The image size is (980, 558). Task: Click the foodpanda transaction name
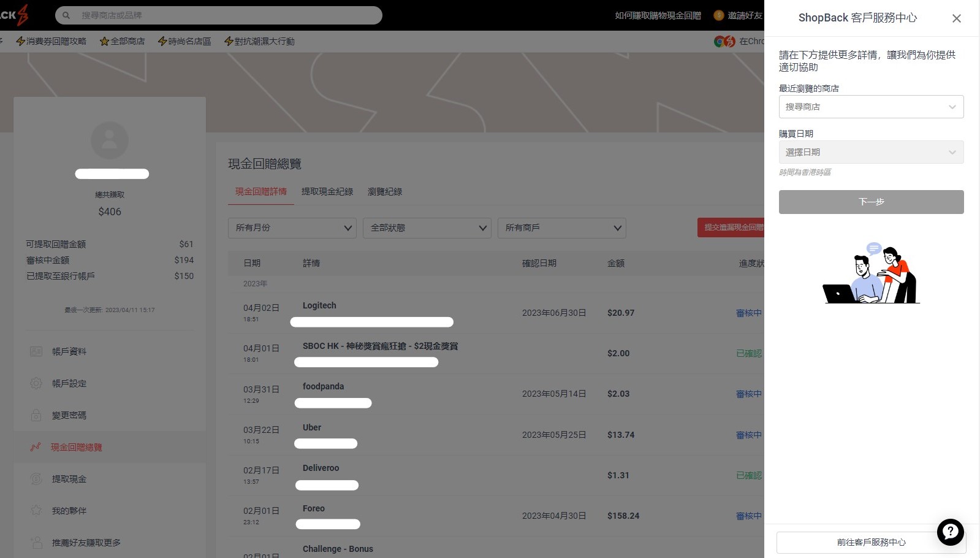[x=323, y=386]
